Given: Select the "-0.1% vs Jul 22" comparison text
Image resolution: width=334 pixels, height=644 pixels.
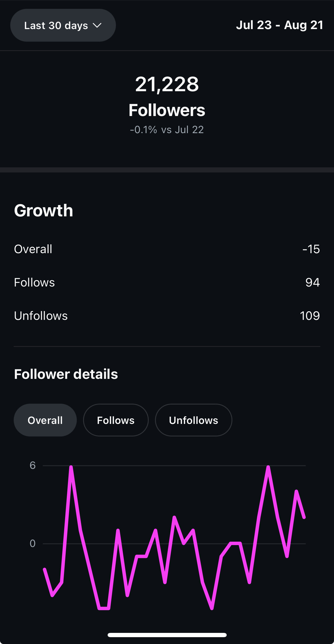Looking at the screenshot, I should [x=167, y=130].
